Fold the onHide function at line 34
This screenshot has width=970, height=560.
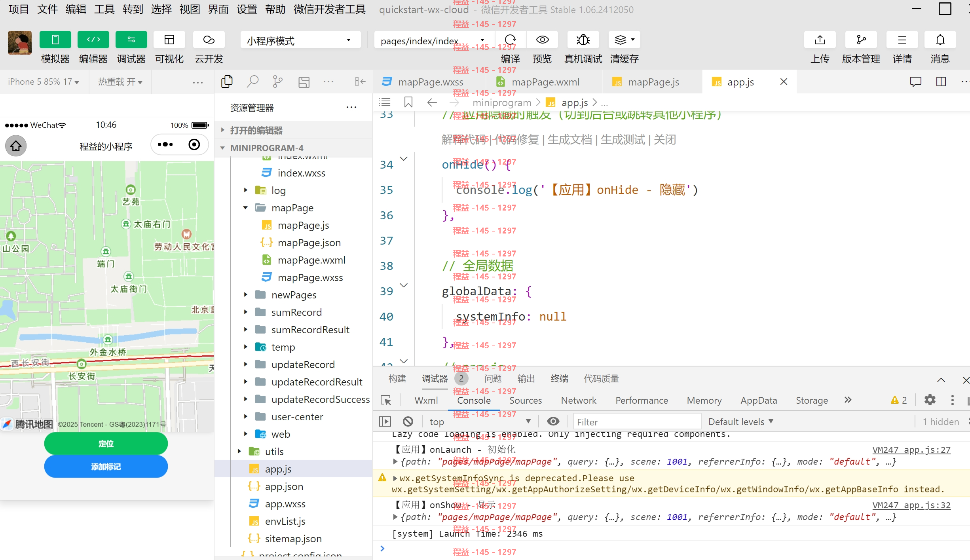click(x=404, y=158)
